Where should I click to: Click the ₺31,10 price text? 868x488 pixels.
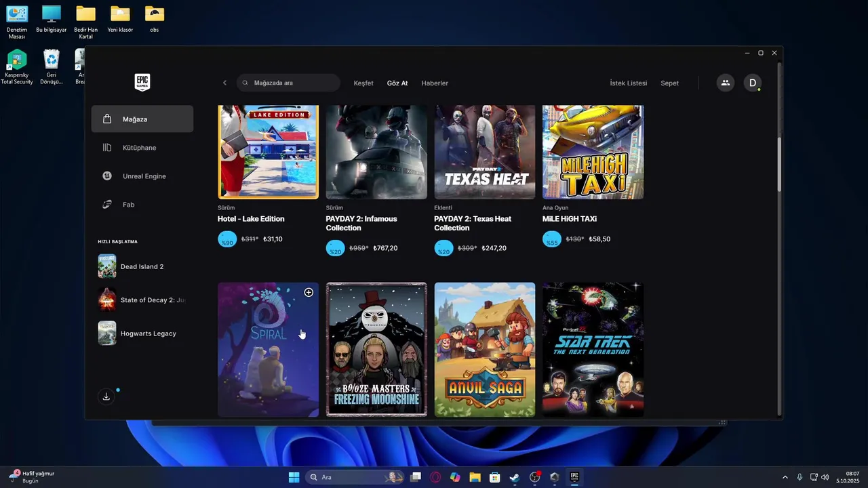click(273, 239)
